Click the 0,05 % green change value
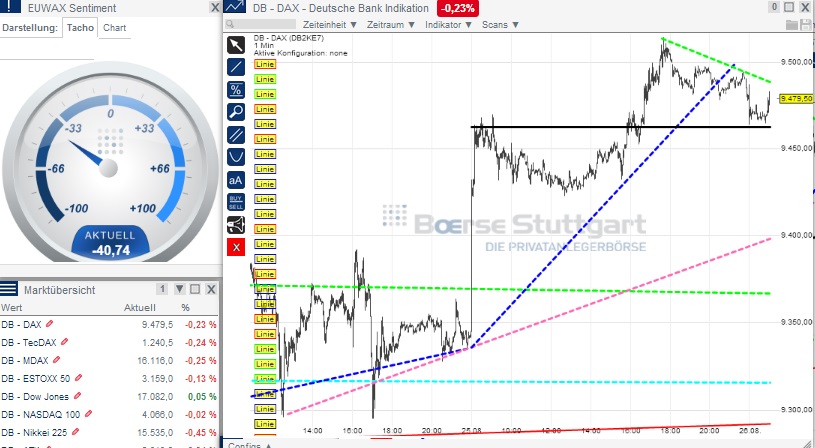Screen dimensions: 815x448 click(202, 397)
